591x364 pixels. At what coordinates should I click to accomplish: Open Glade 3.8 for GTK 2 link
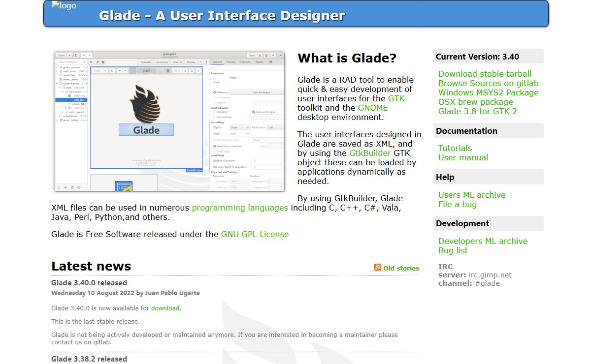[478, 111]
